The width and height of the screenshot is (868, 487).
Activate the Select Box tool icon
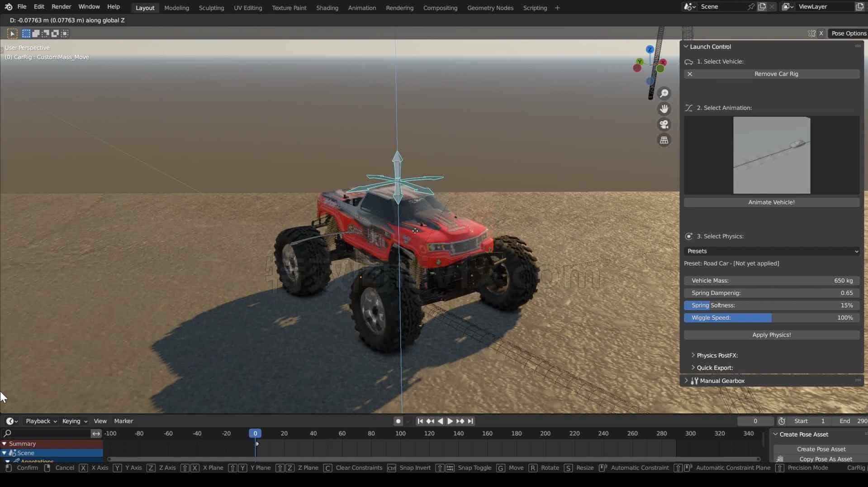point(12,33)
